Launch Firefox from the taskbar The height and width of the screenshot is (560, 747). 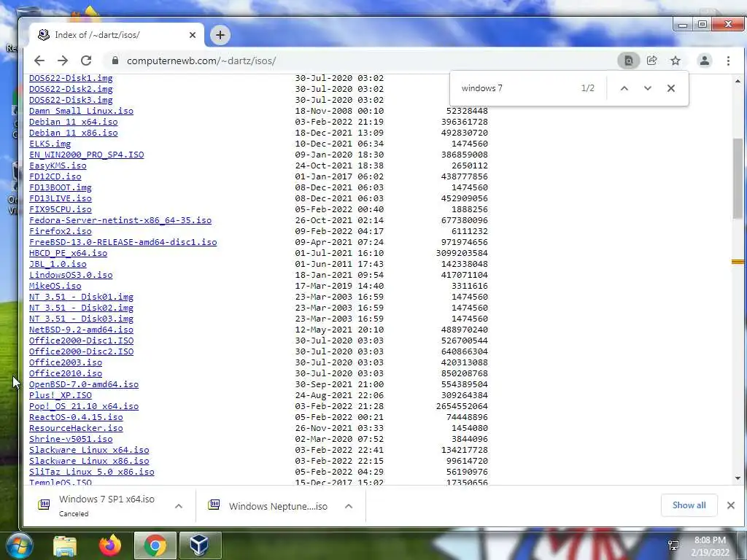(x=110, y=545)
